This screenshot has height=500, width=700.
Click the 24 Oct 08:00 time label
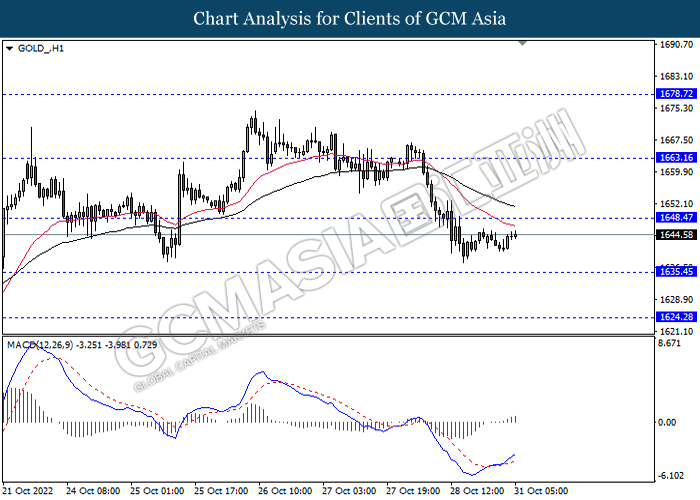click(x=93, y=491)
